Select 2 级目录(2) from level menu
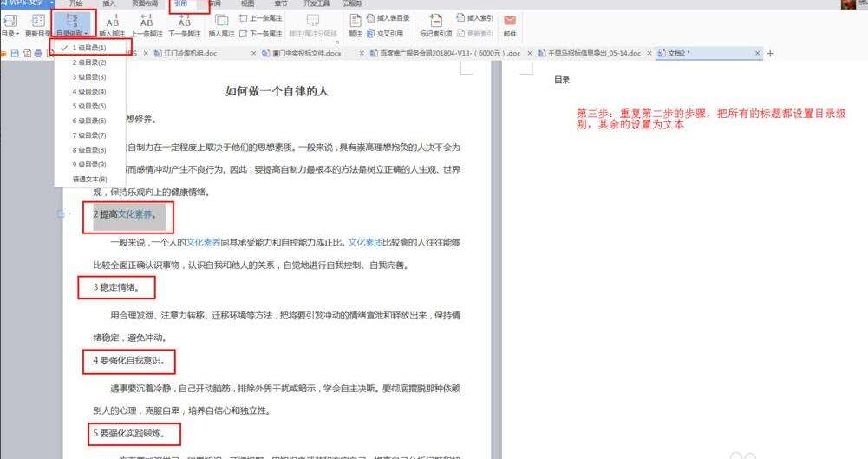This screenshot has height=459, width=868. coord(90,62)
